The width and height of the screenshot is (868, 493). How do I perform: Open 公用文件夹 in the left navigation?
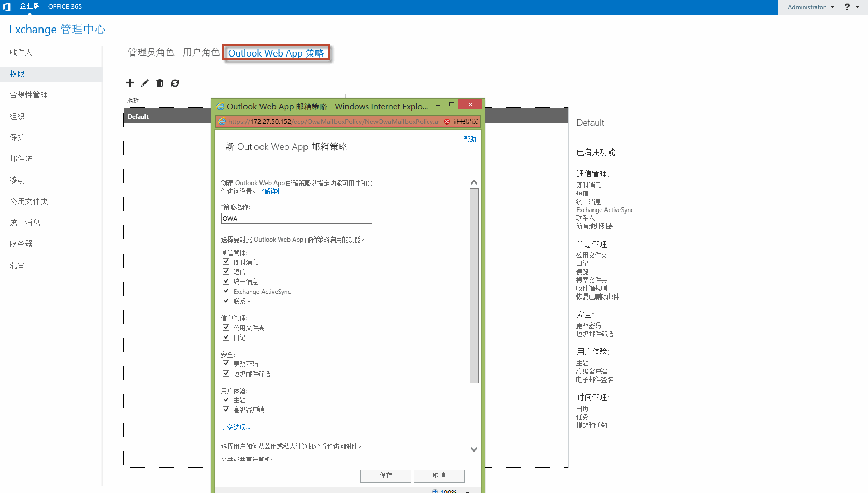tap(28, 201)
